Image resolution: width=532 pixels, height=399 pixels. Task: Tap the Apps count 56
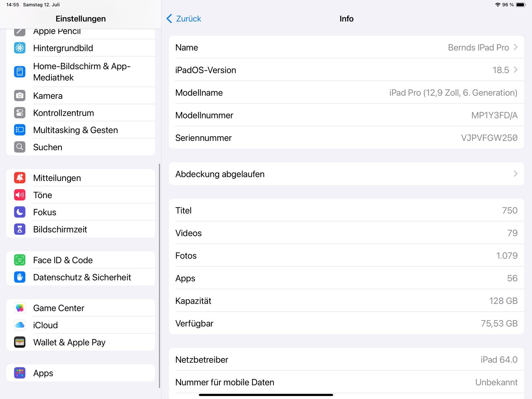[x=512, y=279]
